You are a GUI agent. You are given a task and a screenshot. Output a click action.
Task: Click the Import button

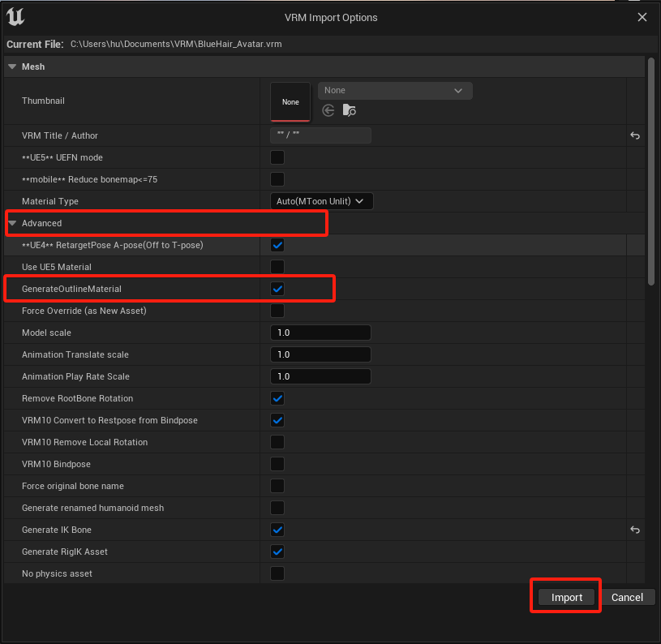coord(567,597)
